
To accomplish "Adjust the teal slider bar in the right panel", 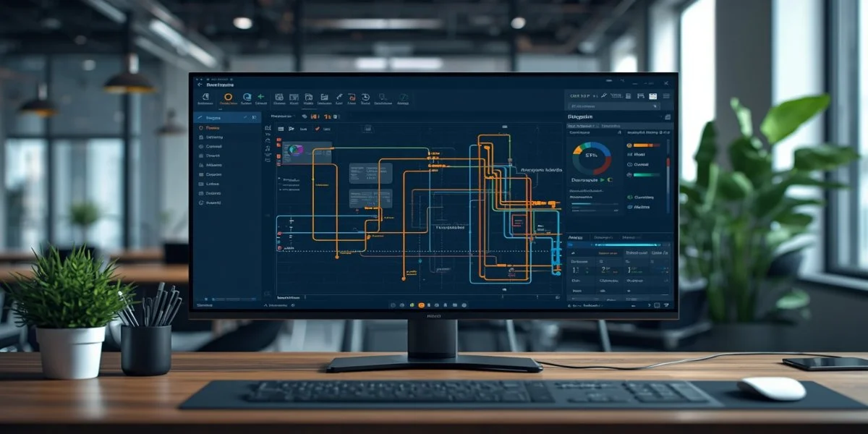I will [647, 174].
